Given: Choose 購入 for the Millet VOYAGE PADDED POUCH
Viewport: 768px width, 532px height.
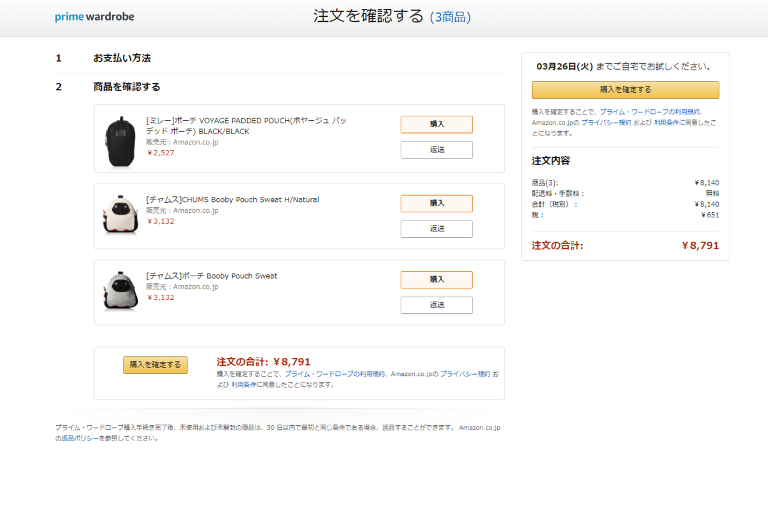Looking at the screenshot, I should point(436,124).
